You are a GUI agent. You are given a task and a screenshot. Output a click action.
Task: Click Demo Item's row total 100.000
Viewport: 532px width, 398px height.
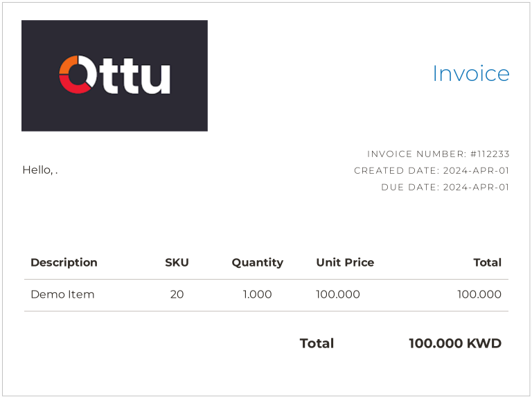click(x=479, y=294)
